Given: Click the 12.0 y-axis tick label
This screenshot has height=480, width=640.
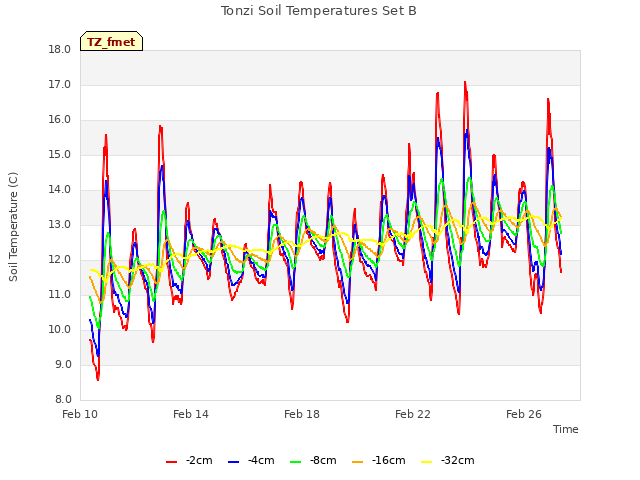Looking at the screenshot, I should tap(60, 260).
